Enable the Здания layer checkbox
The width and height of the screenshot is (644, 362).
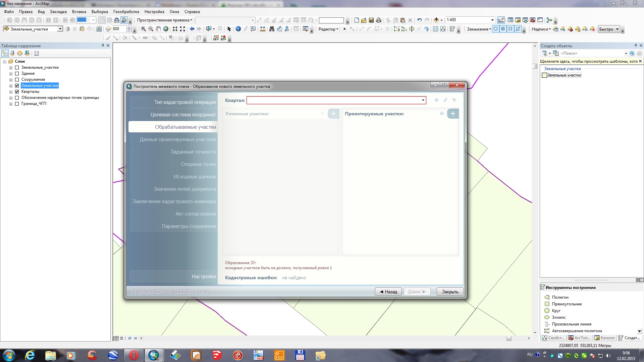(17, 73)
